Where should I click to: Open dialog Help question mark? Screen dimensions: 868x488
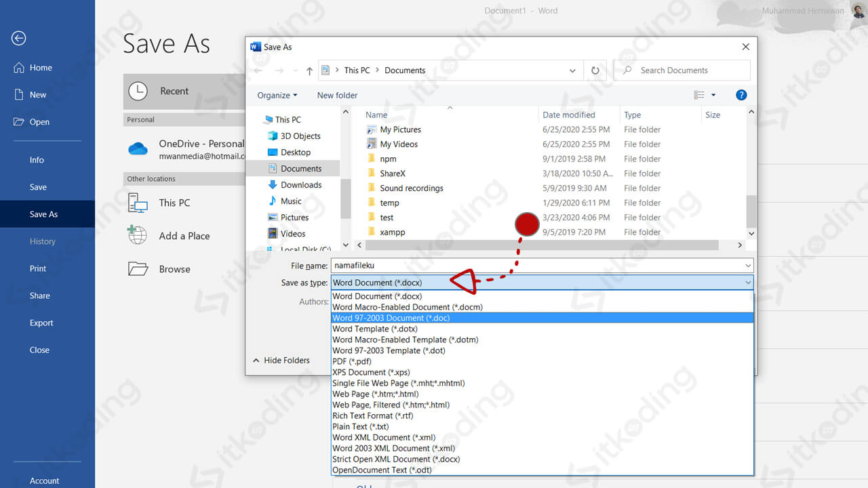741,96
